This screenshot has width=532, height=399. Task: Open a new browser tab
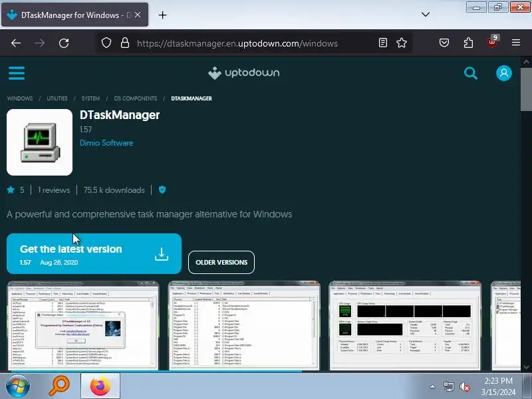pyautogui.click(x=162, y=15)
